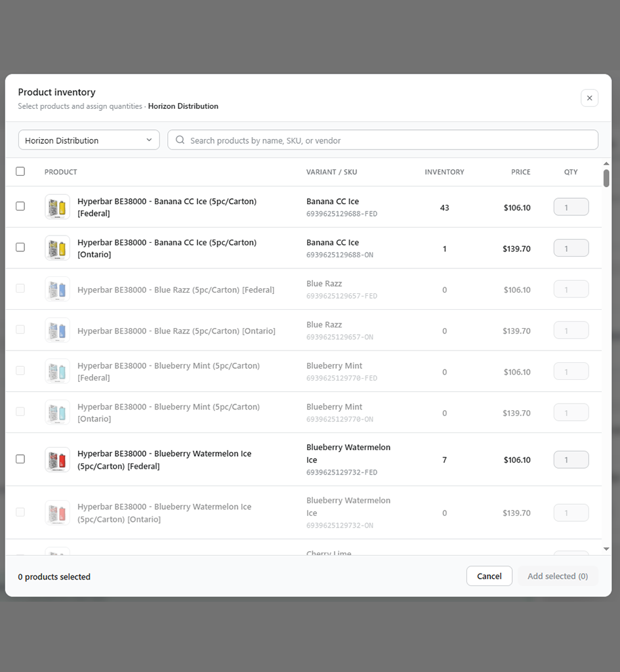
Task: Click the search magnifier icon
Action: pos(180,140)
